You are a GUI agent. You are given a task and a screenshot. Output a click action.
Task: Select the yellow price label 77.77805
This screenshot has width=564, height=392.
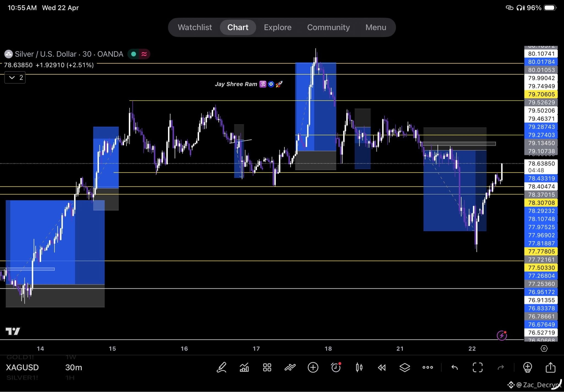point(541,252)
